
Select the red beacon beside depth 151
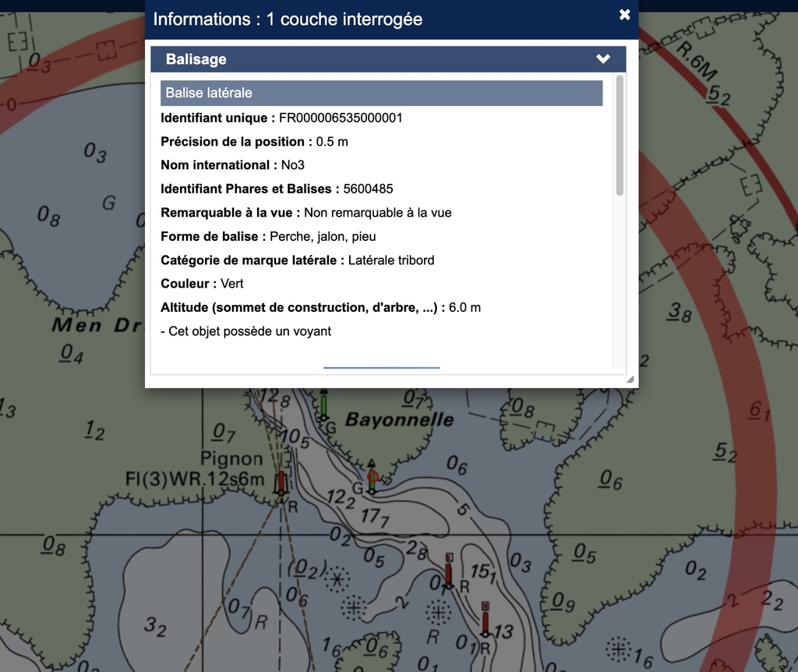tap(448, 572)
